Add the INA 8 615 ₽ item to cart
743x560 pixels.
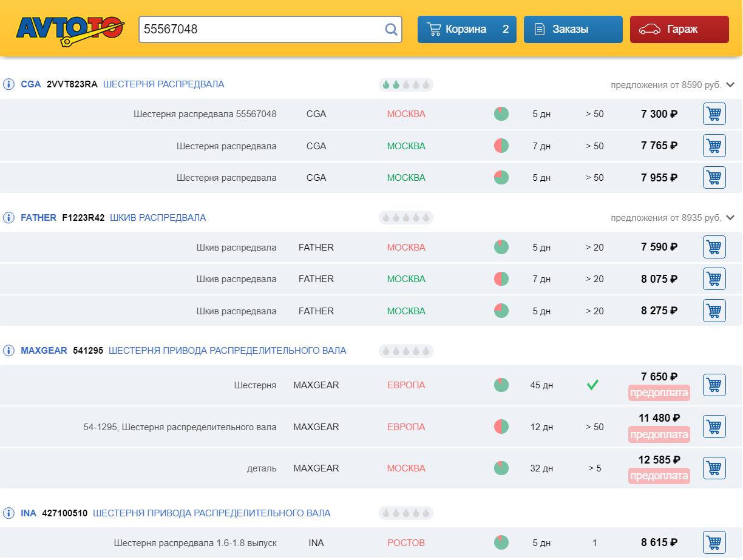coord(714,542)
